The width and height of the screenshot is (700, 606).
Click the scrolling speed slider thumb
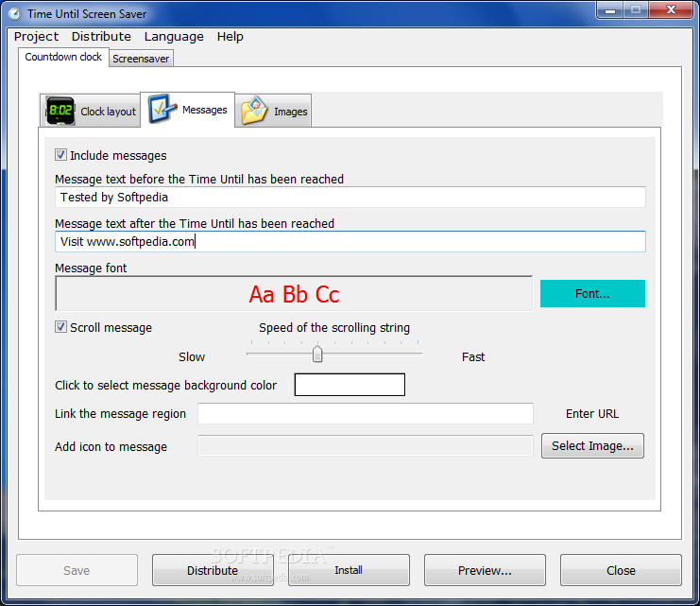point(317,354)
